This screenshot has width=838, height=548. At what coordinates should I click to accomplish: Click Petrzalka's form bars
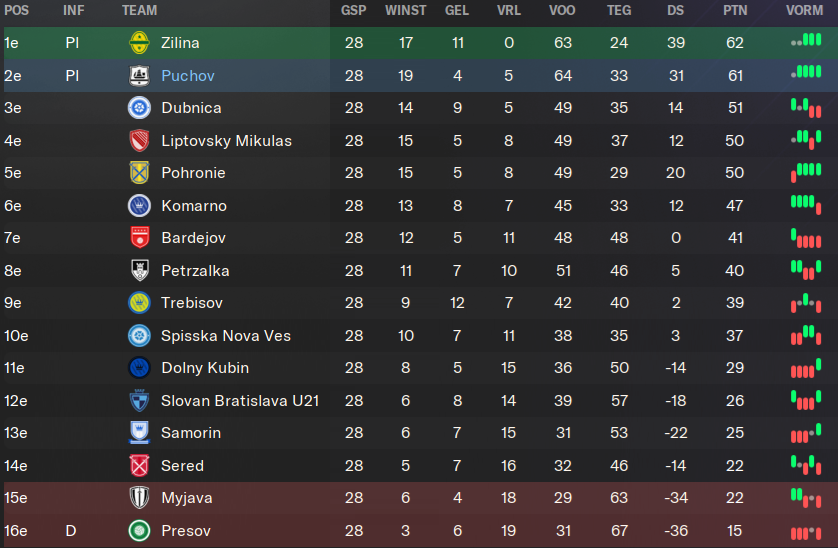[x=806, y=269]
